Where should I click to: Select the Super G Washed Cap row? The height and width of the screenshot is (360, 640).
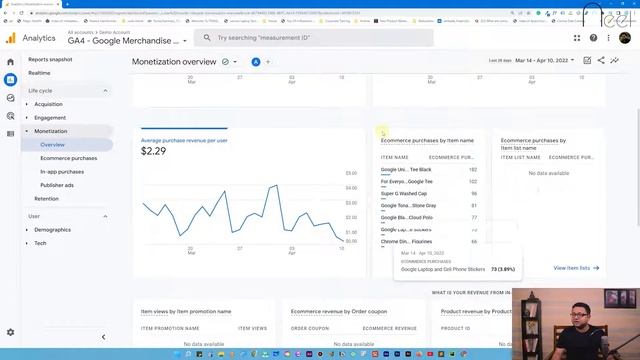pyautogui.click(x=429, y=193)
